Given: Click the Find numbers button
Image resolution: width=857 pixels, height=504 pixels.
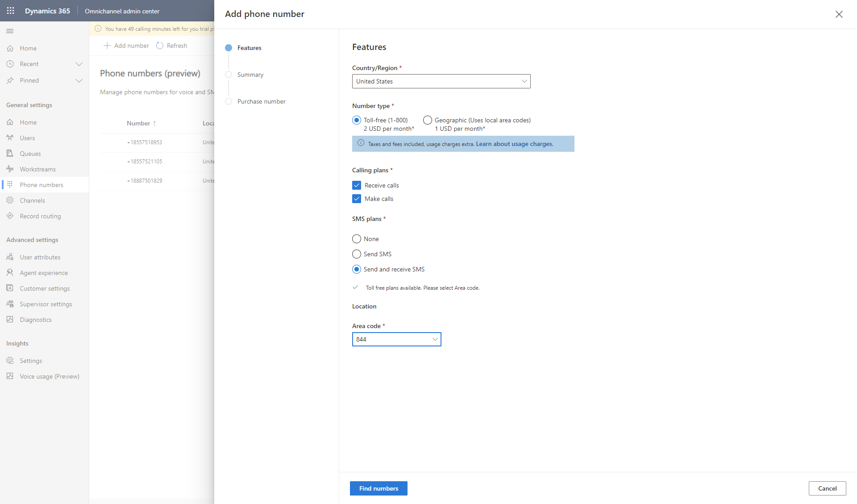Looking at the screenshot, I should pyautogui.click(x=379, y=488).
